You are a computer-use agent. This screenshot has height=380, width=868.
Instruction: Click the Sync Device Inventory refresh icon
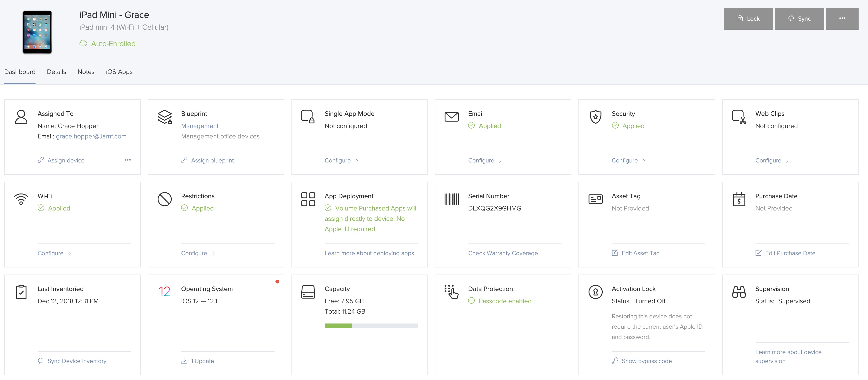coord(40,361)
